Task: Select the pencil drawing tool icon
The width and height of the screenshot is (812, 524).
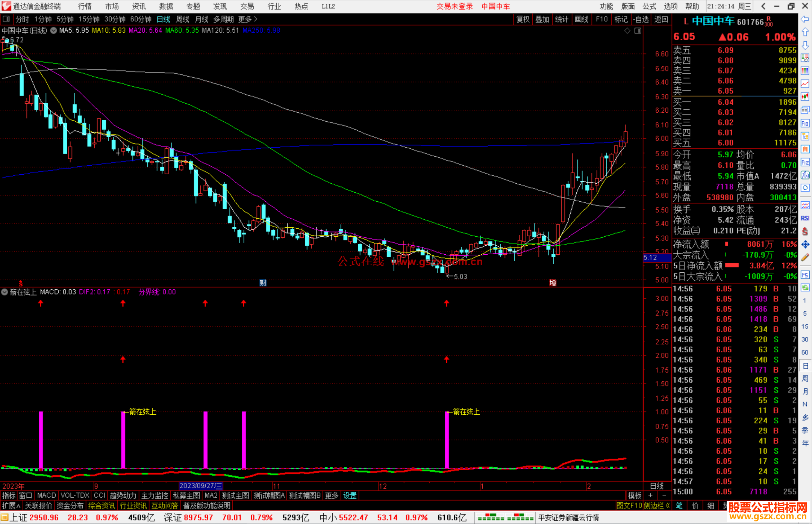Action: (805, 258)
